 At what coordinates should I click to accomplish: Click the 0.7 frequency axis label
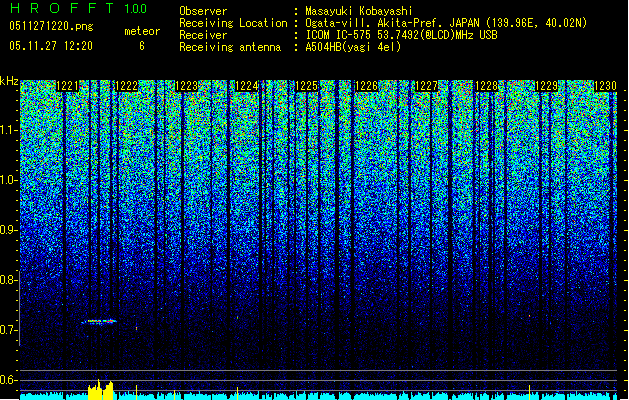coord(9,330)
